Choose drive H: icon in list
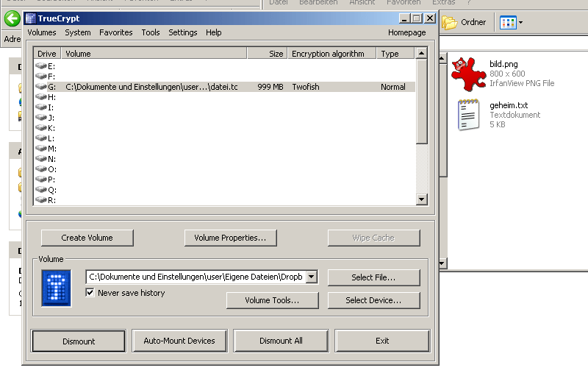The height and width of the screenshot is (390, 588). [x=41, y=97]
